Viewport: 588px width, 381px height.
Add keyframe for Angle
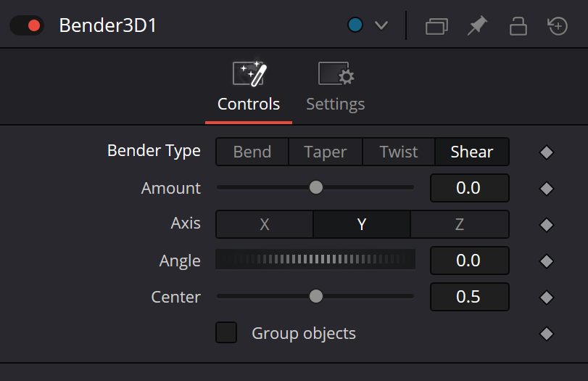[x=547, y=261]
